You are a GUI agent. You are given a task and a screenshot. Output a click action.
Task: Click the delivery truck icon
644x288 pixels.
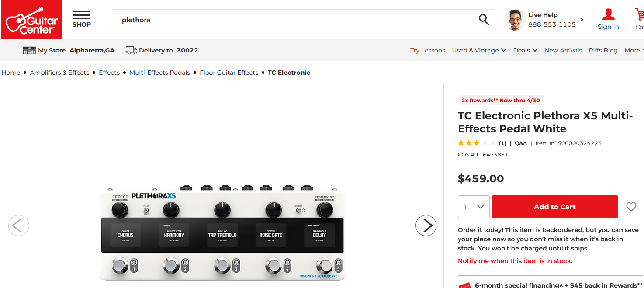(130, 50)
